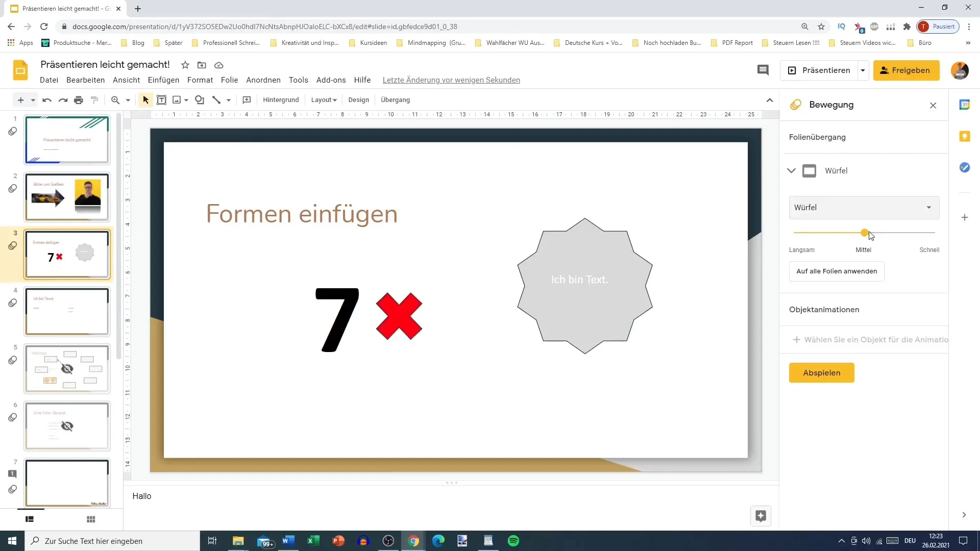Close the Bewegung panel
This screenshot has width=980, height=551.
[933, 106]
